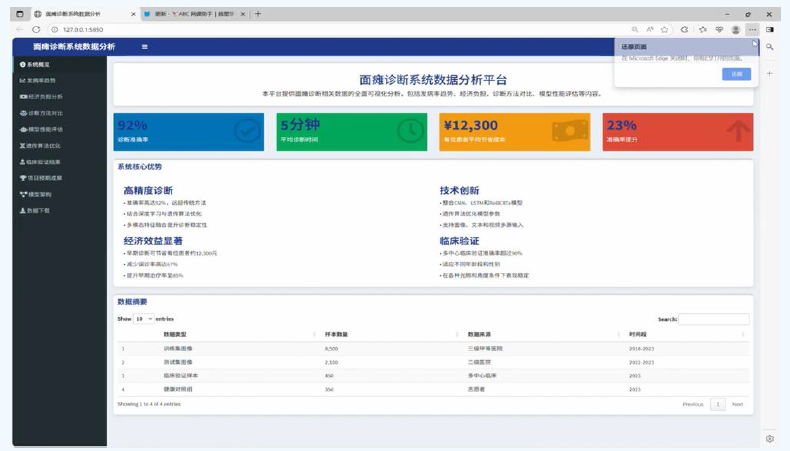Image resolution: width=790 pixels, height=451 pixels.
Task: Click the 技术创新 heading
Action: [x=459, y=190]
